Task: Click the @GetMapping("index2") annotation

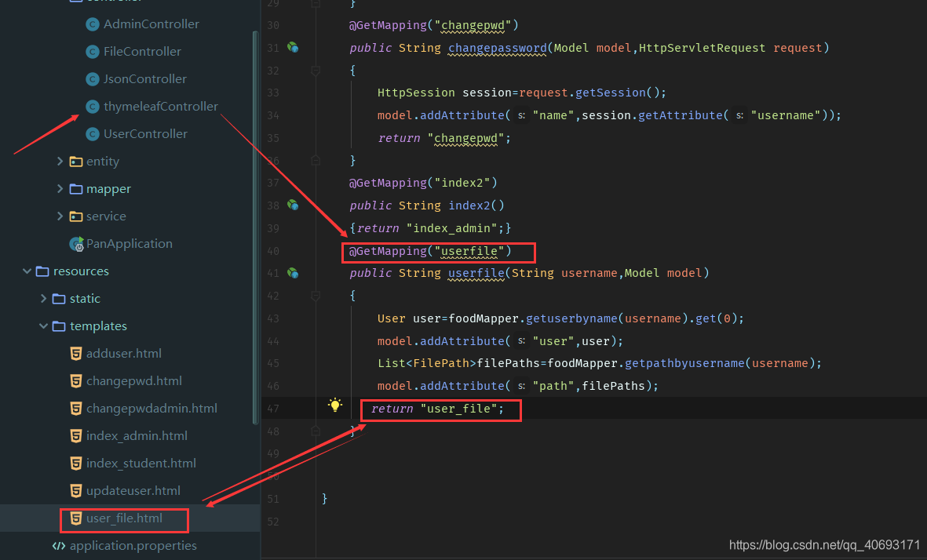Action: [423, 183]
